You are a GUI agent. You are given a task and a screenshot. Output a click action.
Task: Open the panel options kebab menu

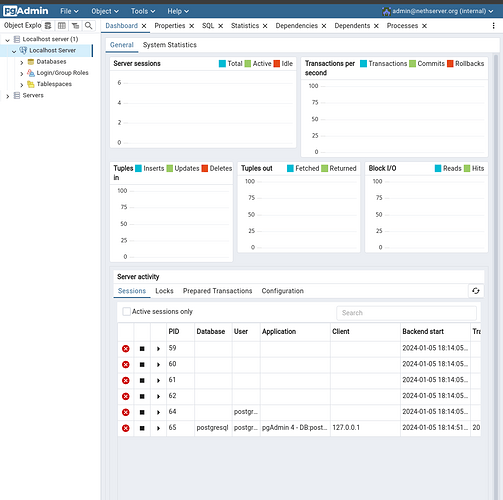pyautogui.click(x=493, y=26)
